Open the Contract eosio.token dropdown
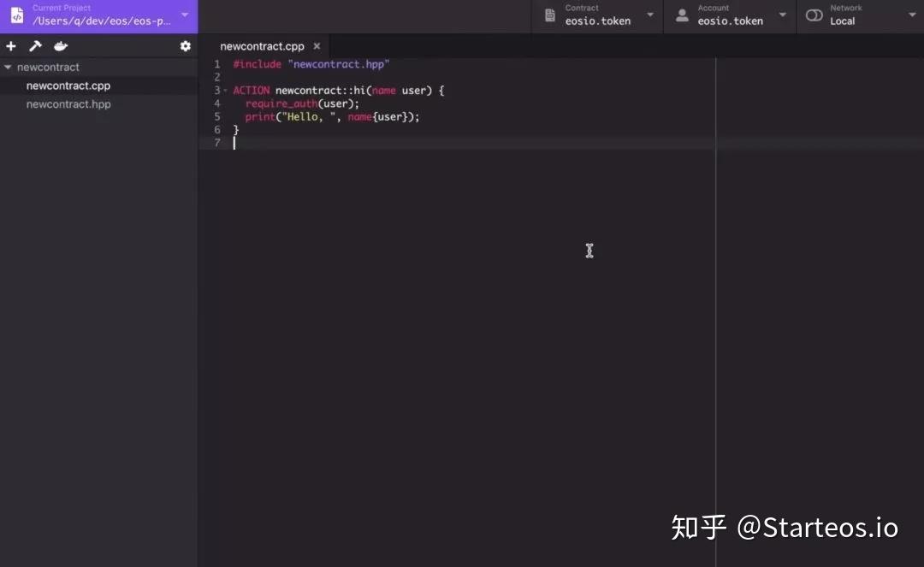 pos(649,15)
